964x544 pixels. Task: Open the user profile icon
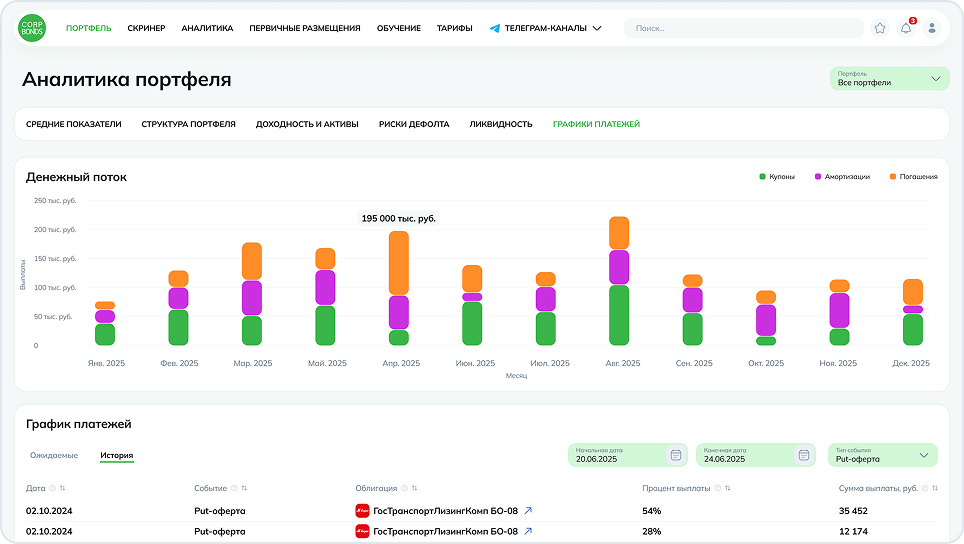932,28
